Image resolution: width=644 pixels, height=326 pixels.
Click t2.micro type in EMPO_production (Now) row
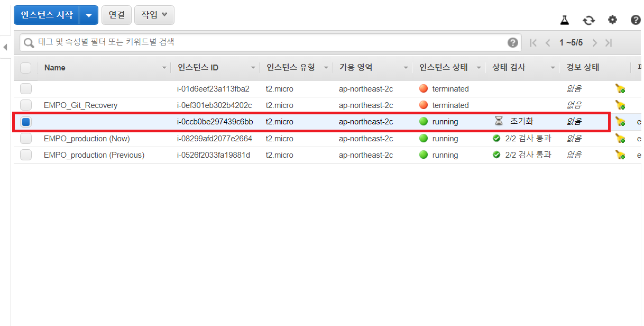click(x=279, y=139)
